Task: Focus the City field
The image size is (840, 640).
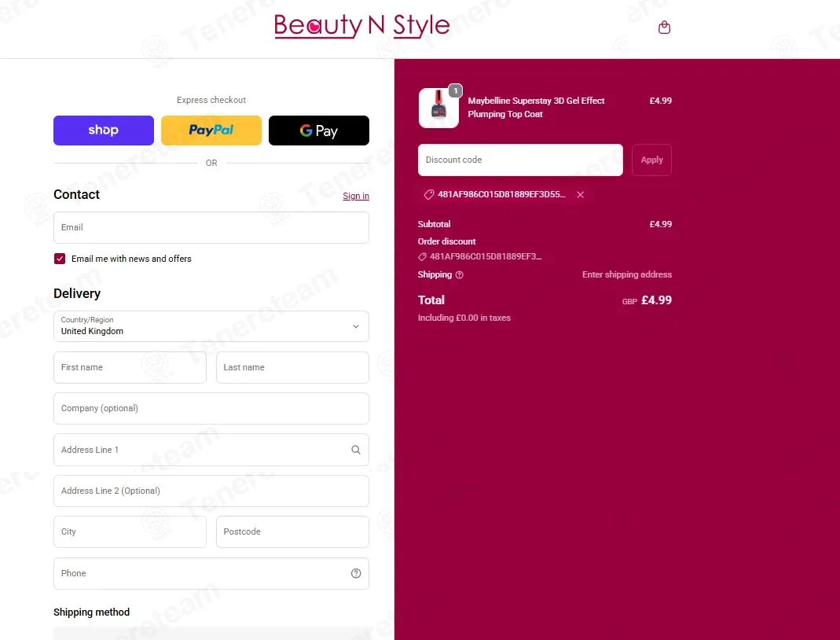Action: click(x=130, y=531)
